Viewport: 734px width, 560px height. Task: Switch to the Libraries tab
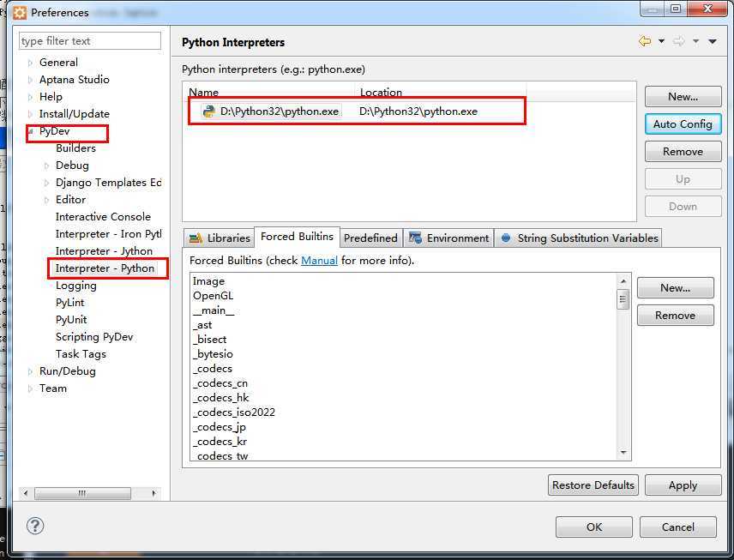click(x=219, y=238)
